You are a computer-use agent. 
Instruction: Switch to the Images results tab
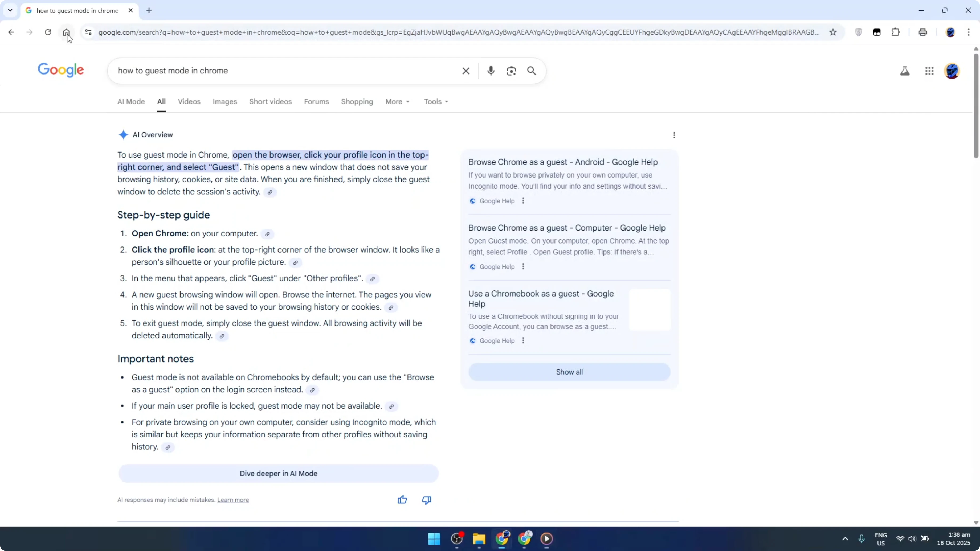click(224, 101)
